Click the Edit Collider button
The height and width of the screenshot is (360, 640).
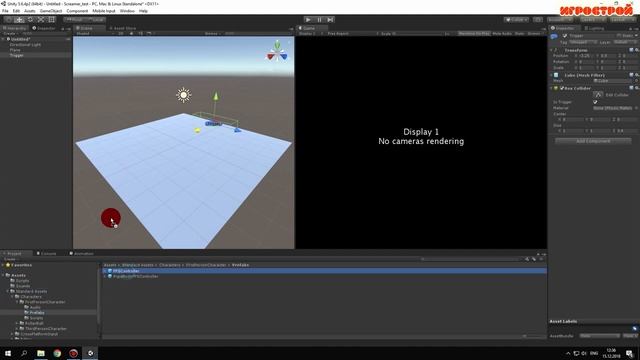point(598,95)
